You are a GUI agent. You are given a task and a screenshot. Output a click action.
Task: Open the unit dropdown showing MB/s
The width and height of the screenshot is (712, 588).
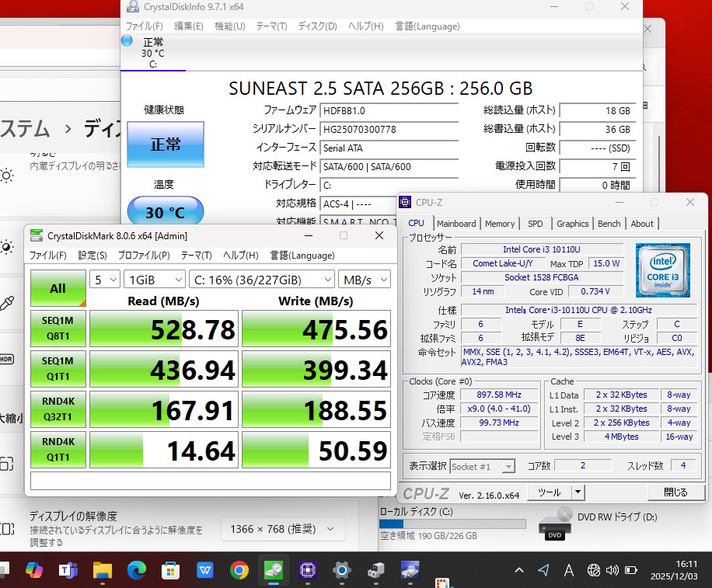point(365,280)
